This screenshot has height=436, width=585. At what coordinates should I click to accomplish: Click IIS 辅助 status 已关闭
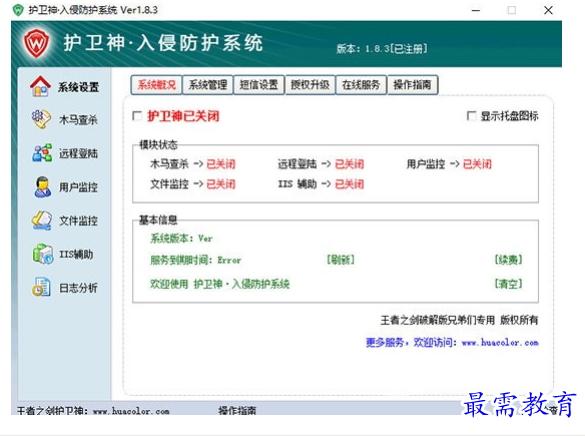pos(349,184)
